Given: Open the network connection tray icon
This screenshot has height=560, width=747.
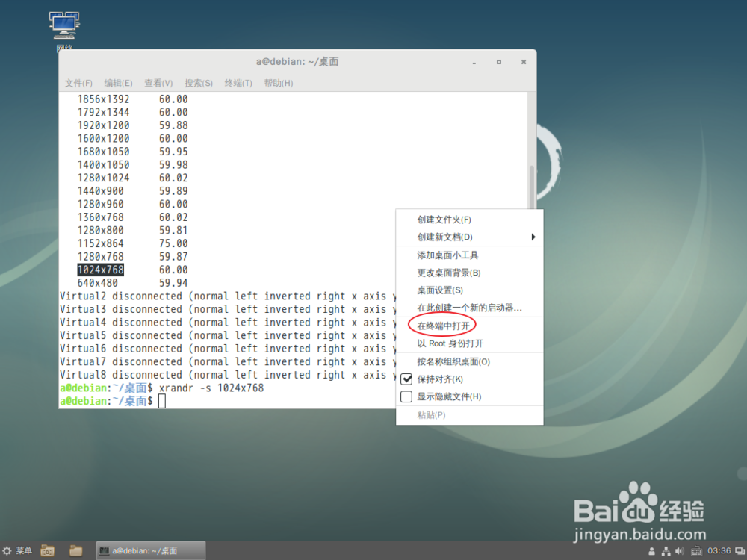Looking at the screenshot, I should [666, 552].
